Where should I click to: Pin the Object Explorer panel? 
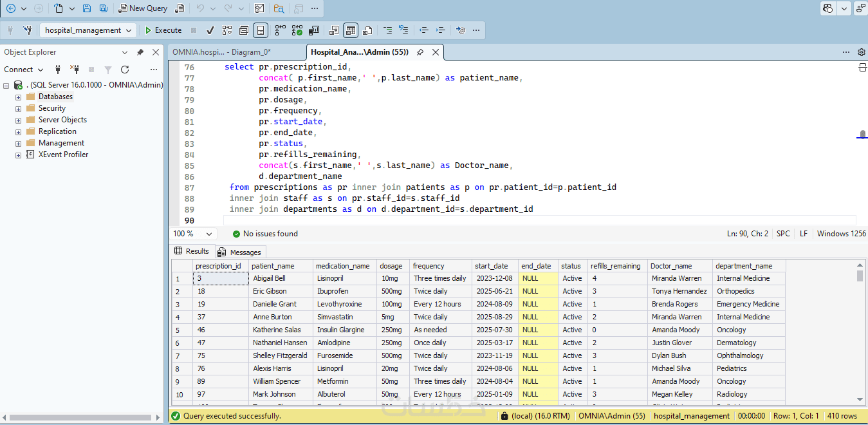pos(140,52)
